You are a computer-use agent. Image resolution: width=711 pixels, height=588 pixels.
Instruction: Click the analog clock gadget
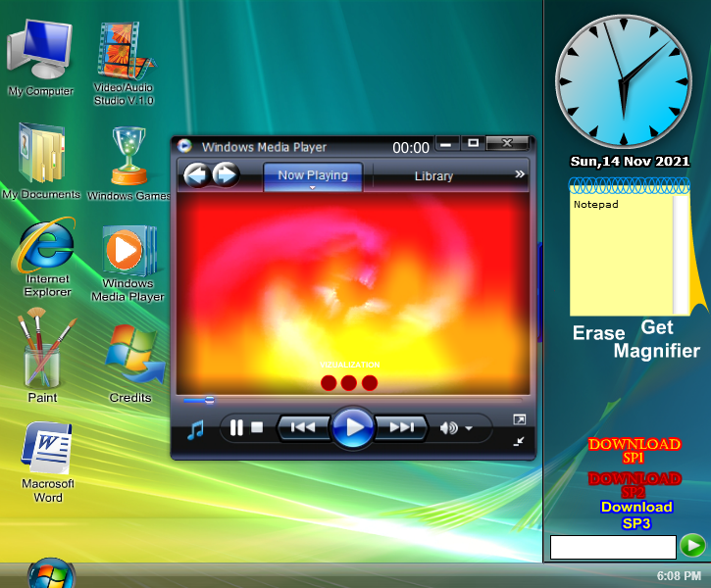[624, 82]
